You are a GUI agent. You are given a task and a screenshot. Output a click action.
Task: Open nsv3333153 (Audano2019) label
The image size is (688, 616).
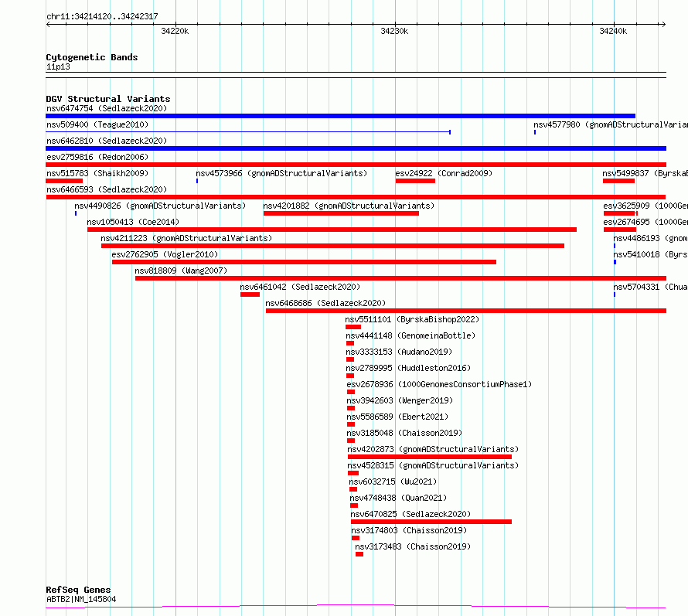coord(399,352)
